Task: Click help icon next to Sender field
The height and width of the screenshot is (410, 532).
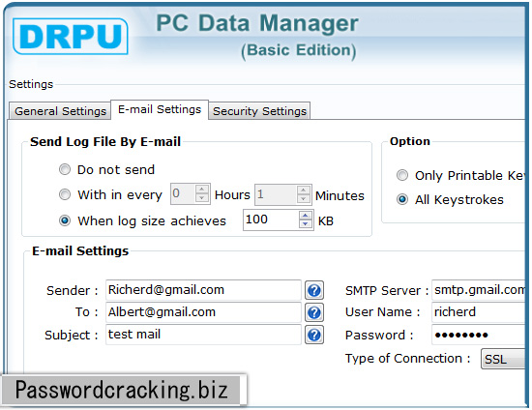Action: (314, 290)
